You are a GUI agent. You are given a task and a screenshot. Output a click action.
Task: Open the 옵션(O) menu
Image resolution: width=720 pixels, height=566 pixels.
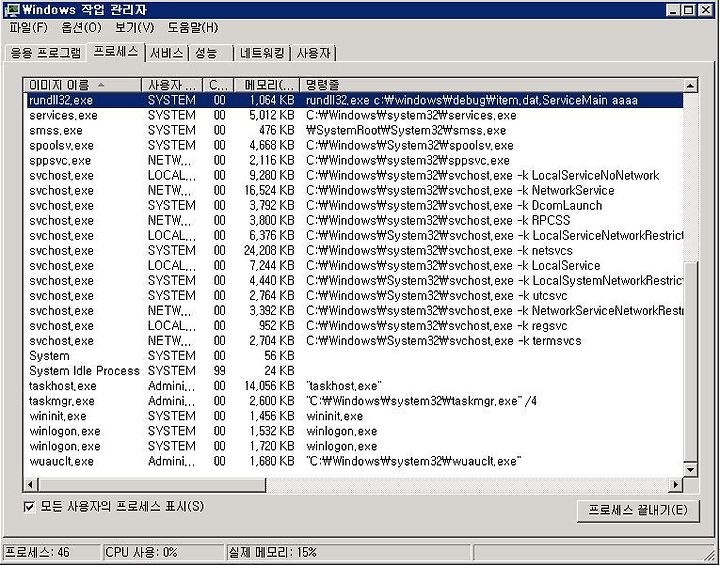point(81,28)
